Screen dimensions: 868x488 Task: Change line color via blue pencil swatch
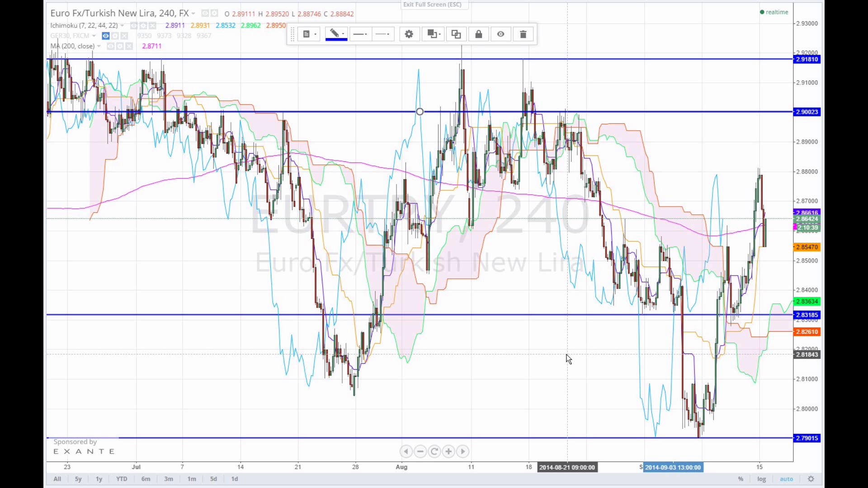[336, 34]
